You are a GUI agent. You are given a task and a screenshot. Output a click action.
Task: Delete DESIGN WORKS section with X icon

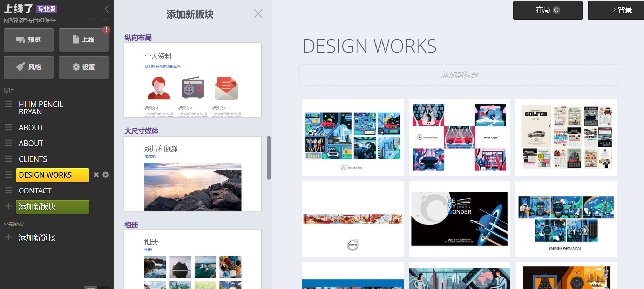pos(96,175)
